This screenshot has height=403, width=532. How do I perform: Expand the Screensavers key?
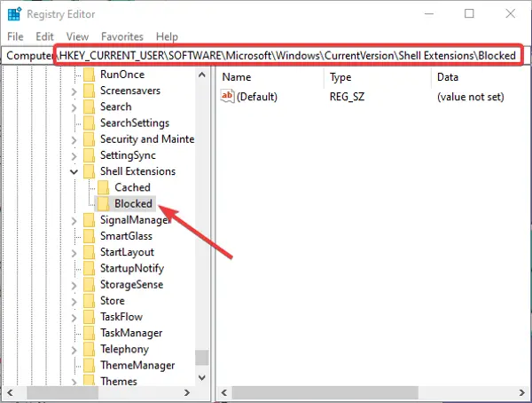coord(74,91)
